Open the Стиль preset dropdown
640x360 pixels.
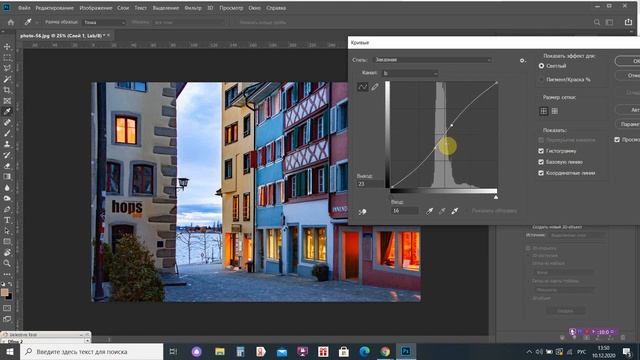point(432,60)
